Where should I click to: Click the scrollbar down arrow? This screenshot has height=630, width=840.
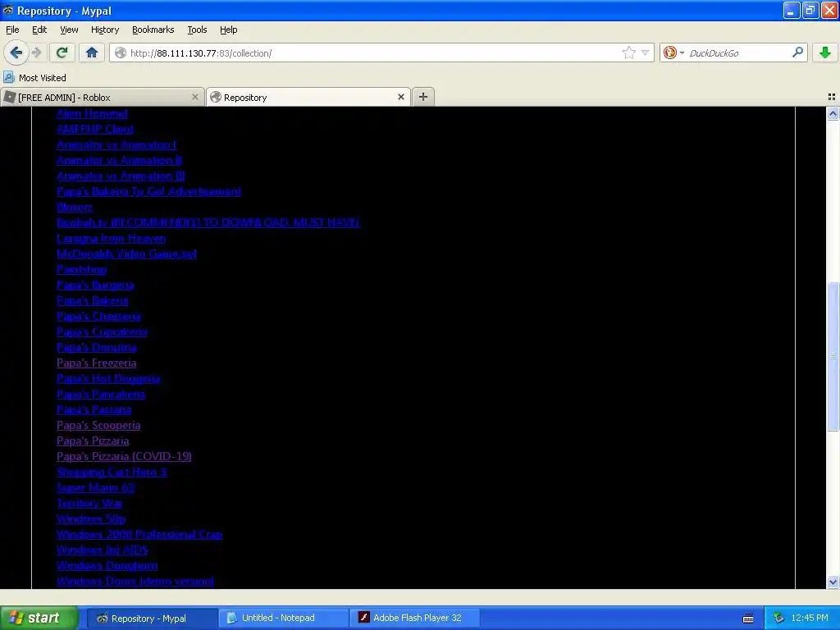click(x=833, y=582)
